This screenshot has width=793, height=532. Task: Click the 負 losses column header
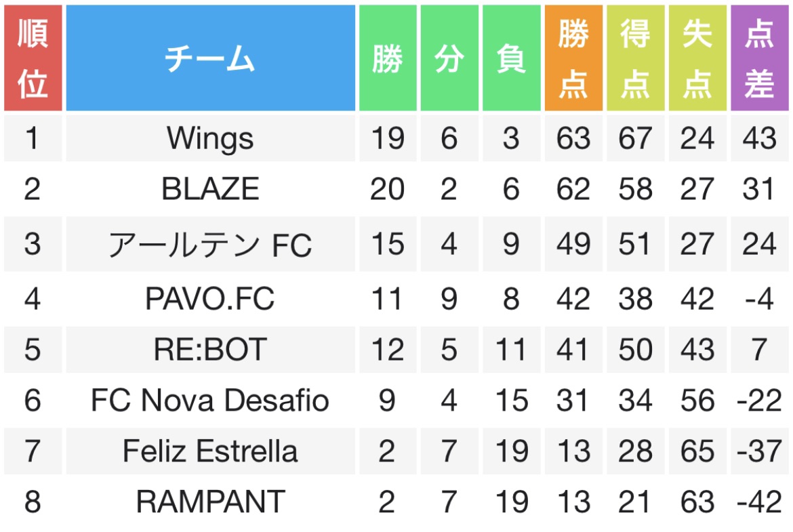(x=511, y=58)
